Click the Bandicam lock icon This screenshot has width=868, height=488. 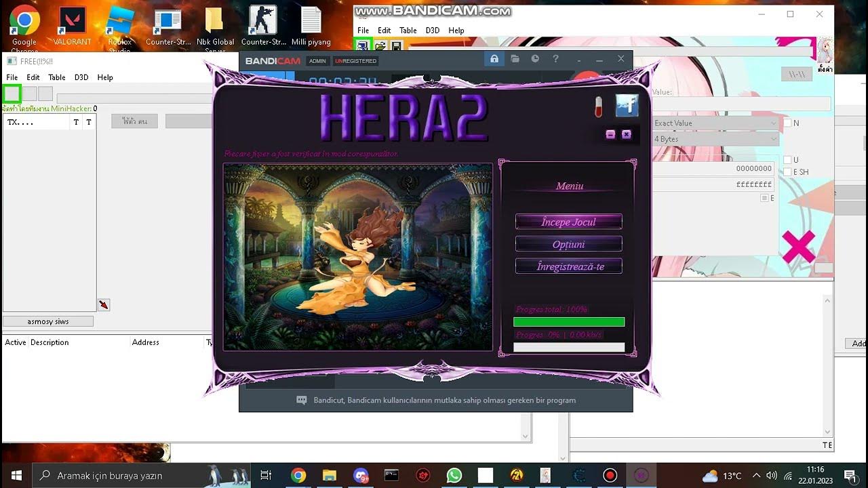pyautogui.click(x=494, y=60)
